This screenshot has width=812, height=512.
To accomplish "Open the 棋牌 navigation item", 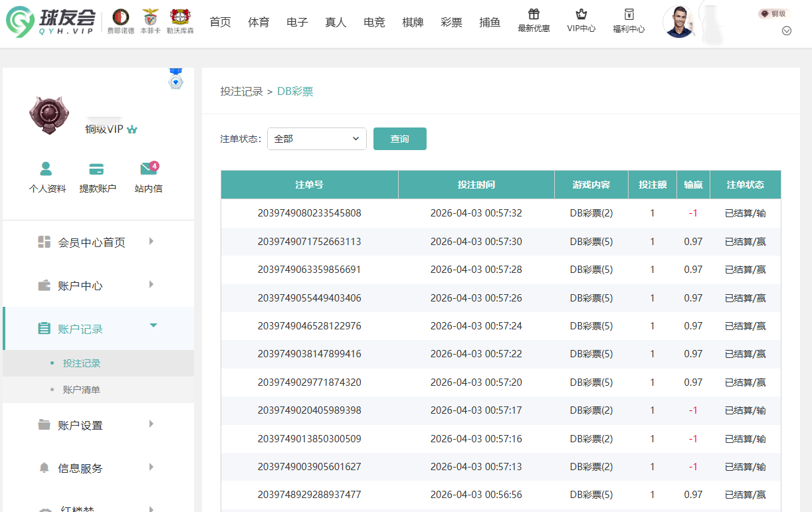I will pos(413,21).
